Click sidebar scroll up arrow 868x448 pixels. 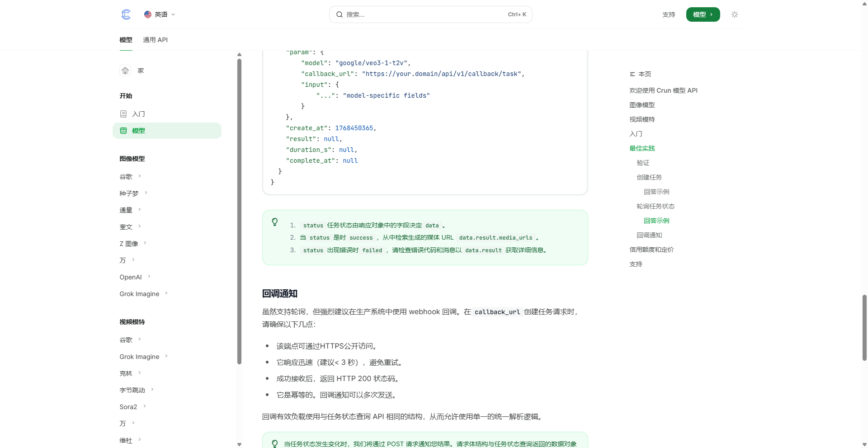[x=239, y=54]
